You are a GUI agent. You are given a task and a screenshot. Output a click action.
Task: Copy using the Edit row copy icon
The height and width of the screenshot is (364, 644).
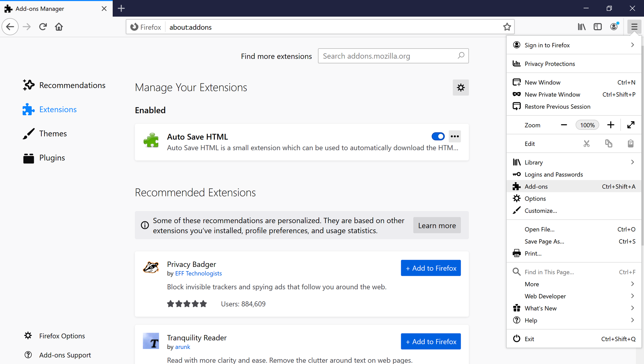click(x=609, y=144)
